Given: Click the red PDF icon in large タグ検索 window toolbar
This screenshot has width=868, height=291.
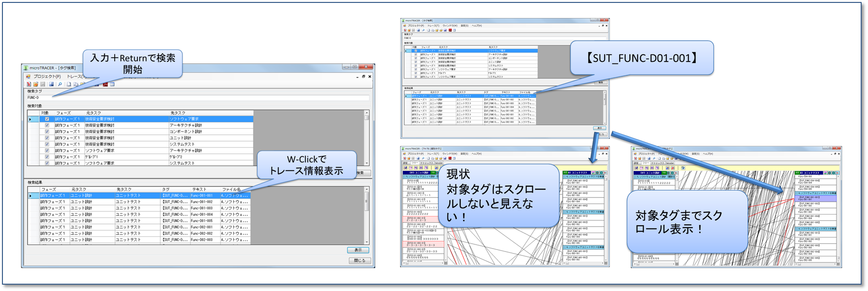Looking at the screenshot, I should point(105,84).
